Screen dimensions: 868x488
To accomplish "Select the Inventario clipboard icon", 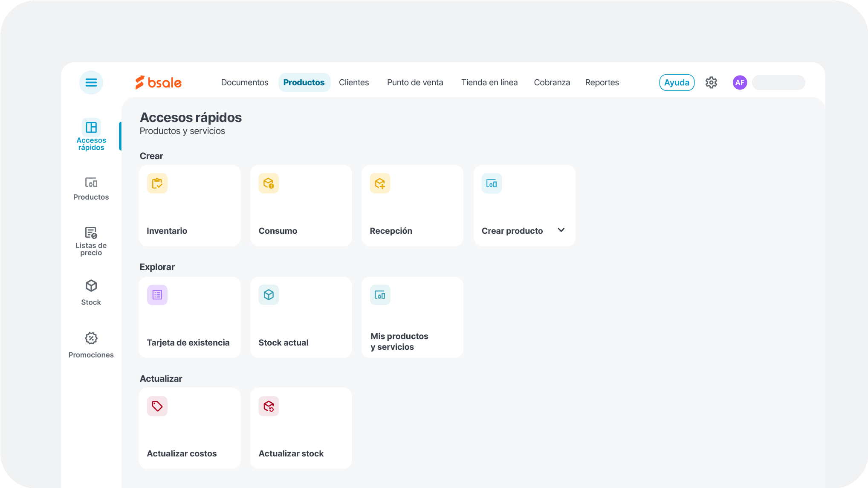I will click(157, 183).
